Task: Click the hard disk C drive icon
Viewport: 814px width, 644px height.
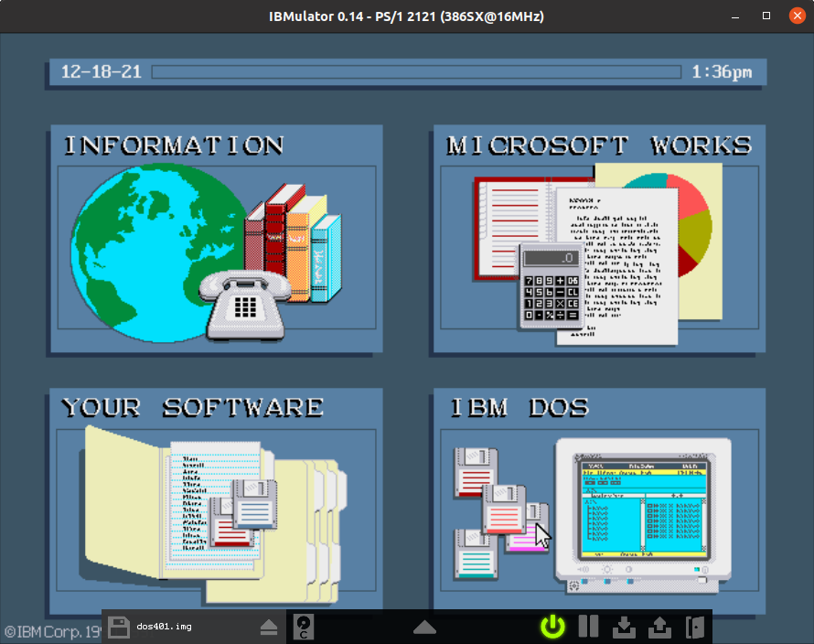Action: [304, 627]
